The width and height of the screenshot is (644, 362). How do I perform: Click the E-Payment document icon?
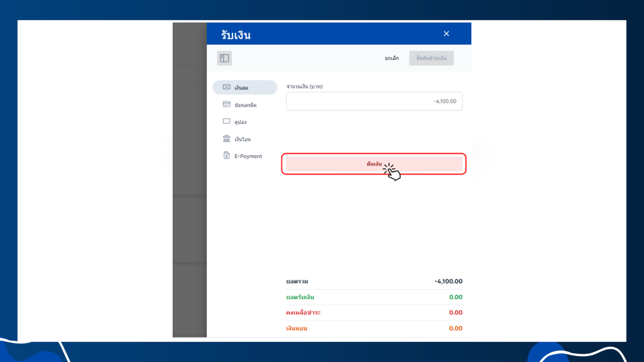point(226,155)
